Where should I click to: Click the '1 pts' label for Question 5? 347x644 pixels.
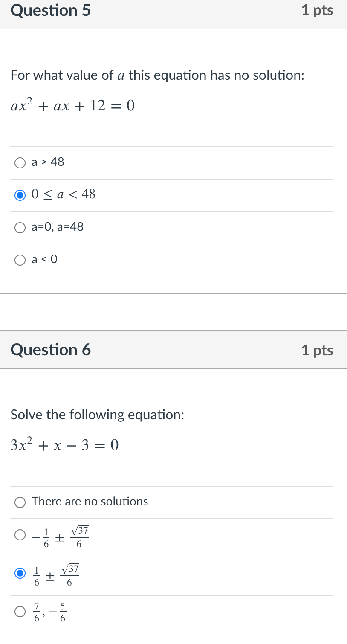coord(317,11)
